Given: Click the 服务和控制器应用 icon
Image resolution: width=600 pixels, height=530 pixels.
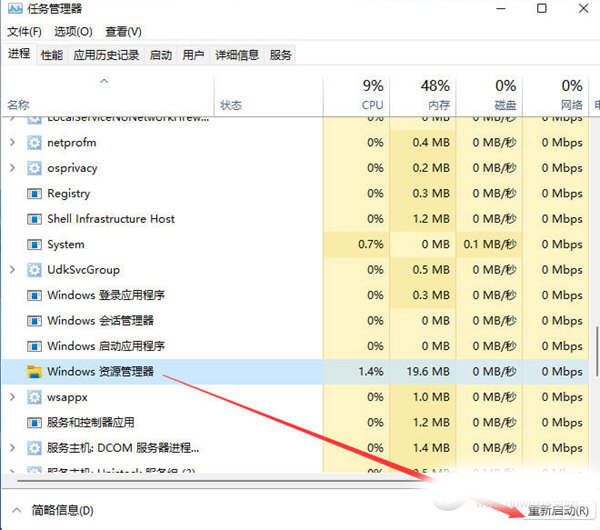Looking at the screenshot, I should coord(34,423).
